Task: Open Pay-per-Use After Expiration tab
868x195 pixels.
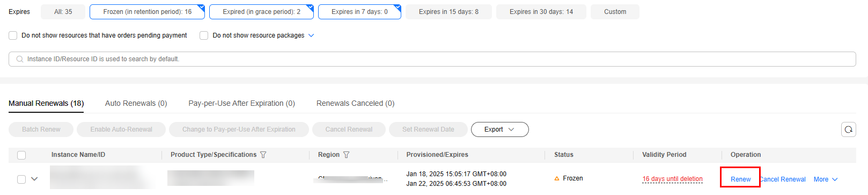Action: pos(241,103)
